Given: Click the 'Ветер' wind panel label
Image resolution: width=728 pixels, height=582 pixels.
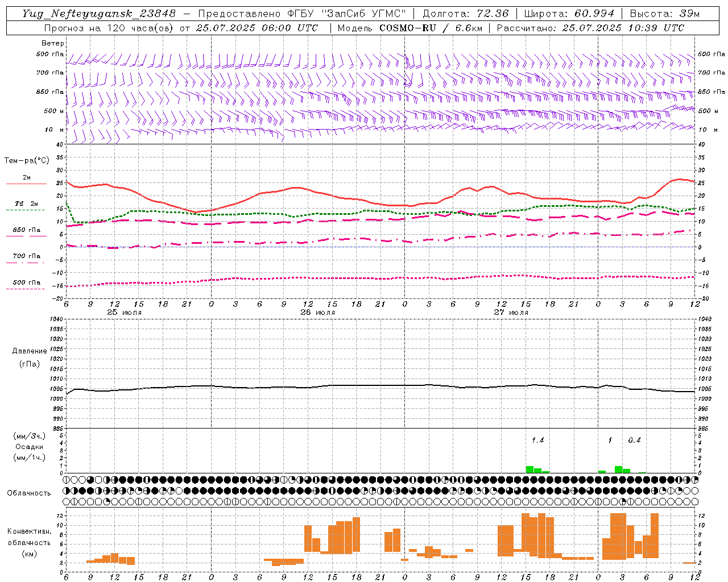Looking at the screenshot, I should tap(52, 43).
